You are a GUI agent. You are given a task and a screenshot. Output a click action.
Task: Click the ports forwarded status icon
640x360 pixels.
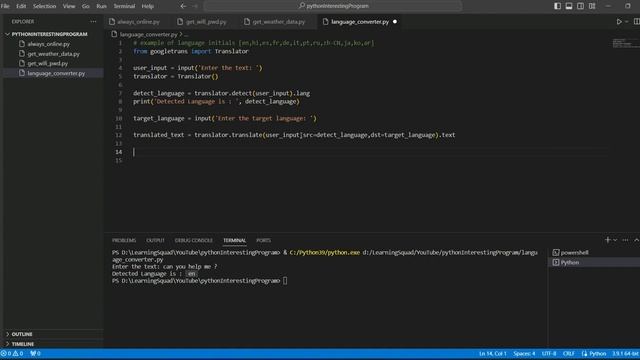35,354
